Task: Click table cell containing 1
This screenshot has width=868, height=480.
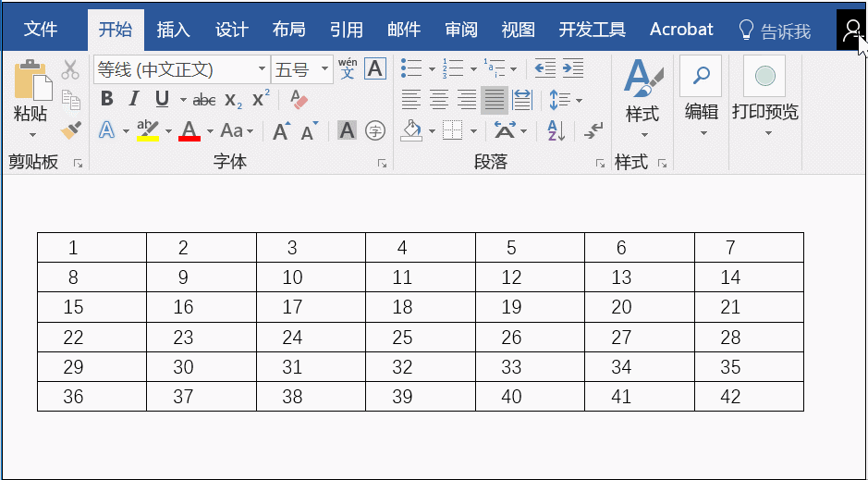Action: [92, 248]
